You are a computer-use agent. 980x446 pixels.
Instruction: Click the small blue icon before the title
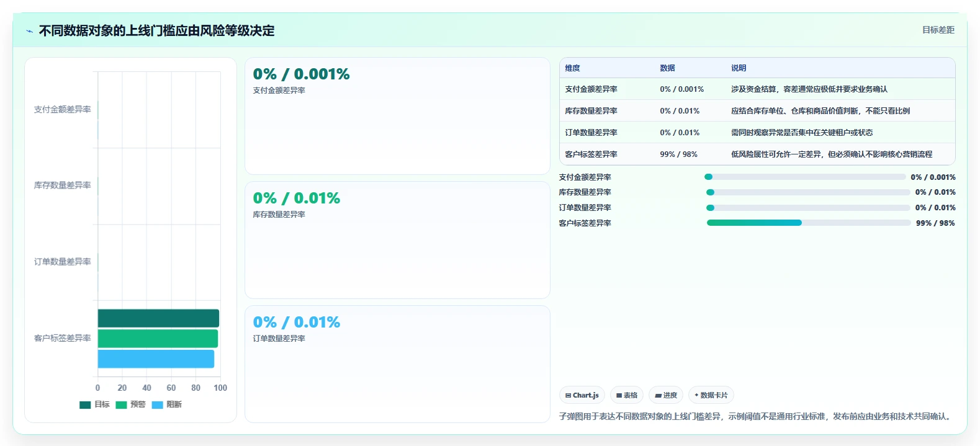point(29,31)
